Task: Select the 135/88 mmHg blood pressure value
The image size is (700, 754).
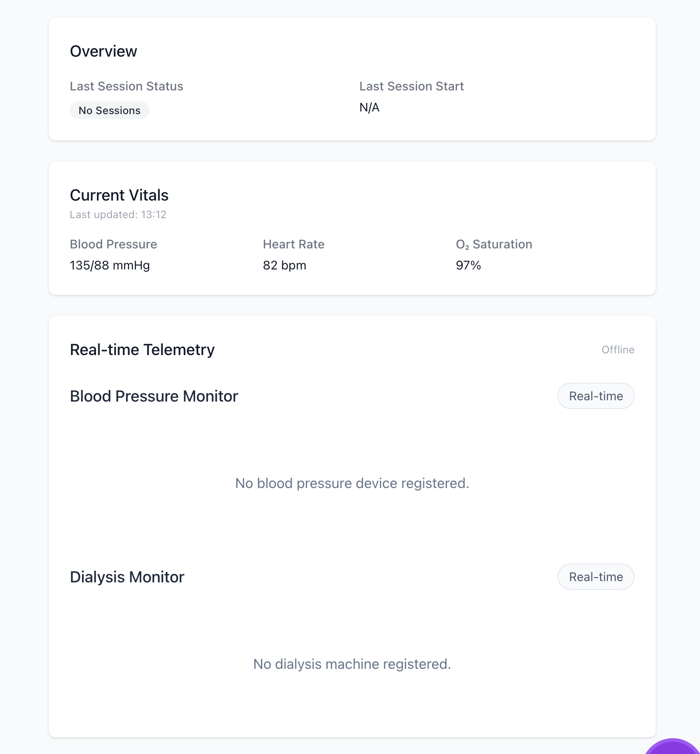Action: click(x=110, y=266)
